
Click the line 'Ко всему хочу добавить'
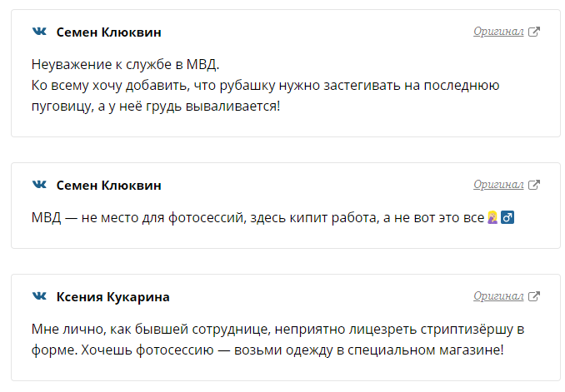click(x=266, y=86)
